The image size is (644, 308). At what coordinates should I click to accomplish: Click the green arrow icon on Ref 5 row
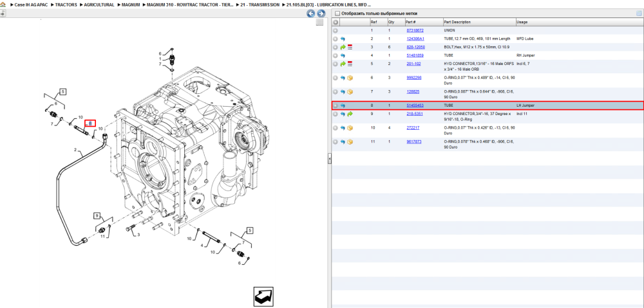(x=343, y=64)
